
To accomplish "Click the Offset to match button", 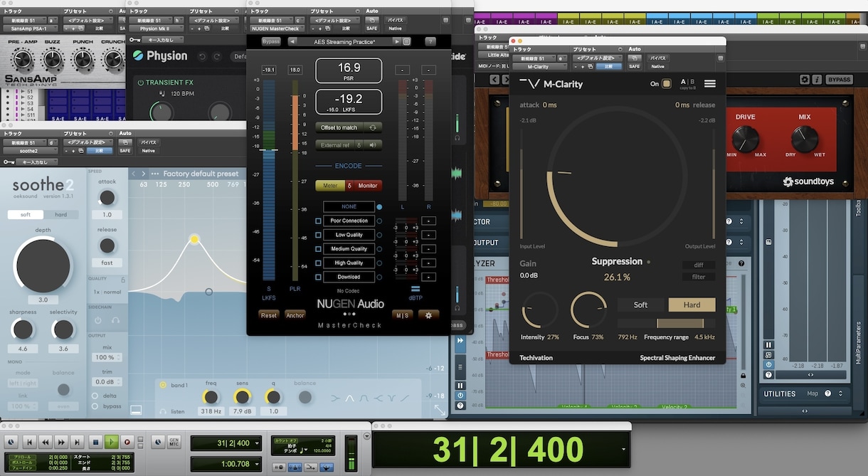I will [339, 127].
